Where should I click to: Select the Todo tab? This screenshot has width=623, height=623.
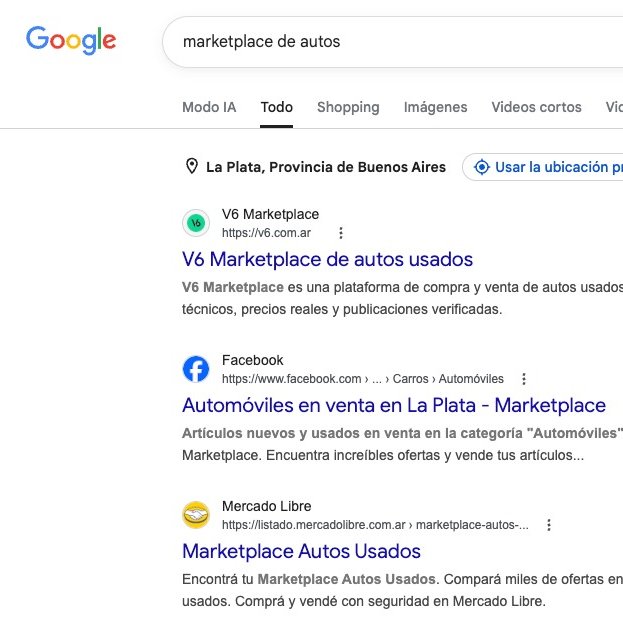pos(277,107)
